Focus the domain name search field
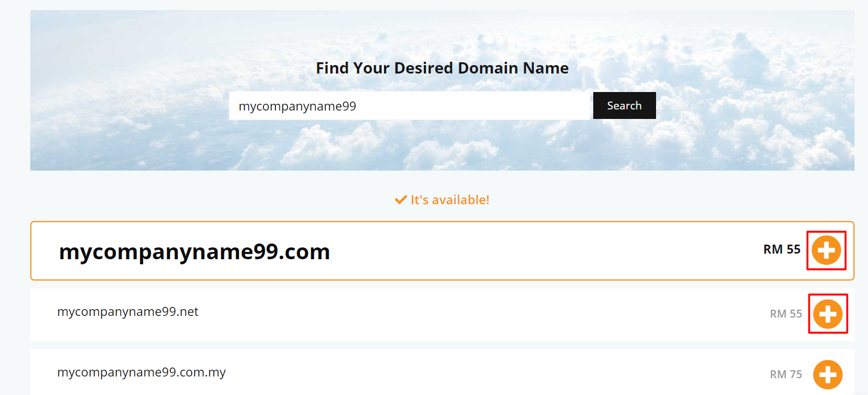The height and width of the screenshot is (395, 868). (x=410, y=105)
